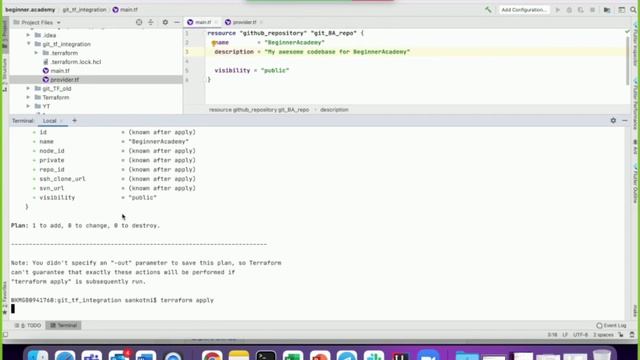This screenshot has height=360, width=640.
Task: Click green inspection checkmark in editor
Action: pyautogui.click(x=627, y=32)
